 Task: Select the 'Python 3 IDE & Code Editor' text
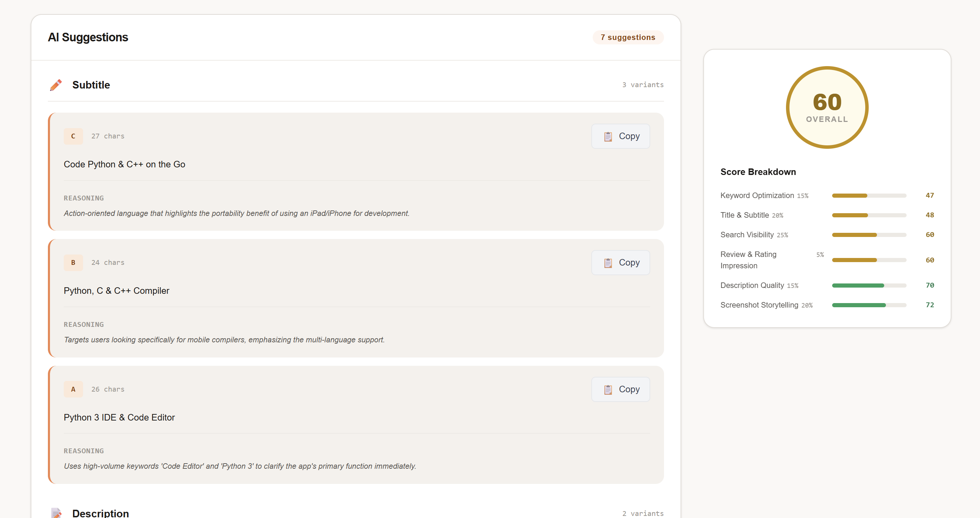(119, 417)
